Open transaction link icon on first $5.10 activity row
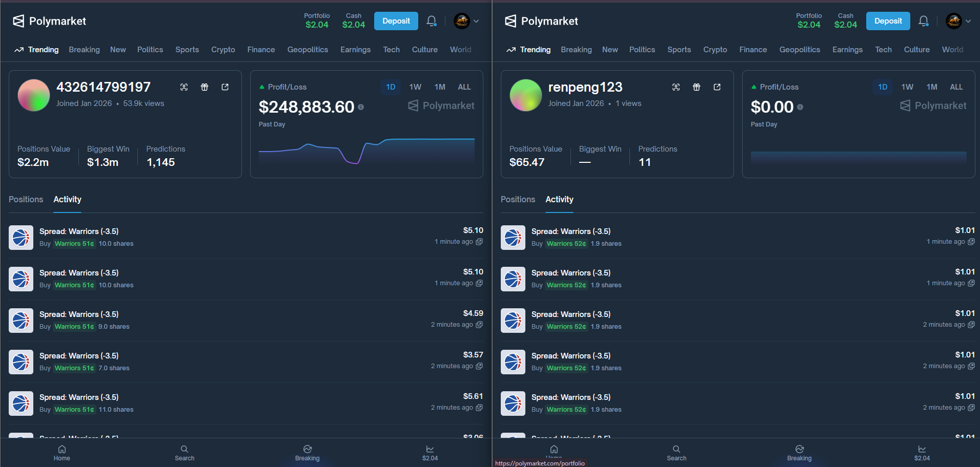 (x=479, y=242)
